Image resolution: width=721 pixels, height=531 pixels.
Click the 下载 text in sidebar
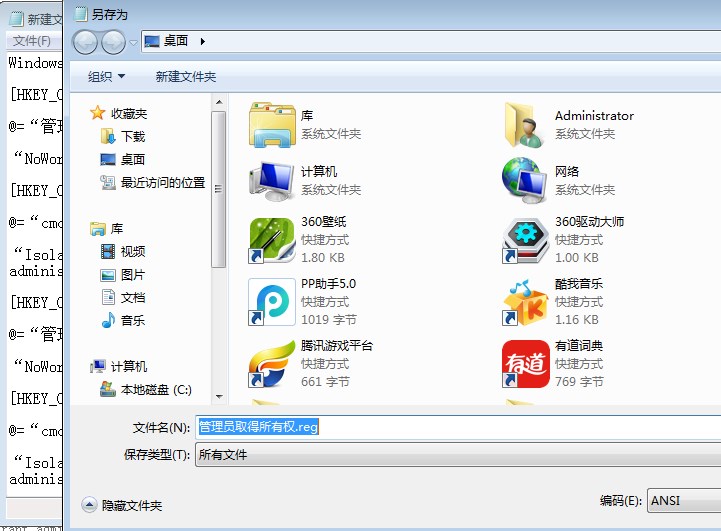point(133,137)
